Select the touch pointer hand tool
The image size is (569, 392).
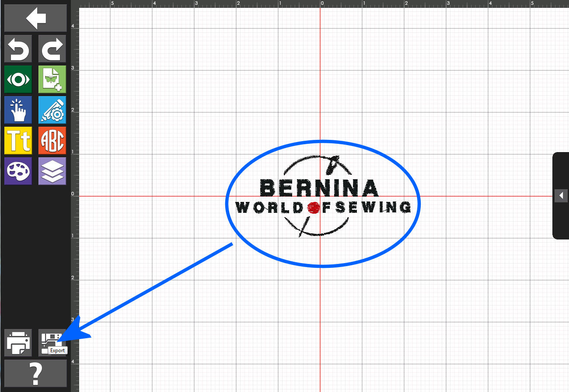tap(18, 110)
